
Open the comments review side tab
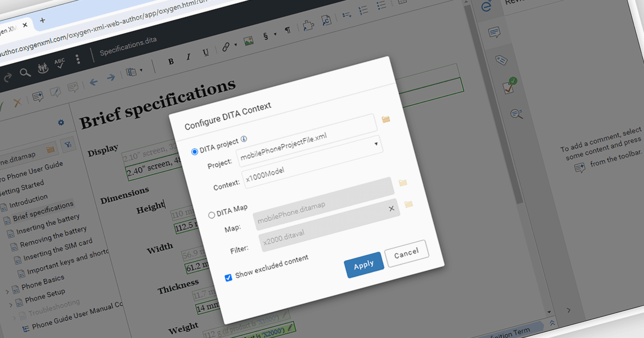pyautogui.click(x=494, y=33)
